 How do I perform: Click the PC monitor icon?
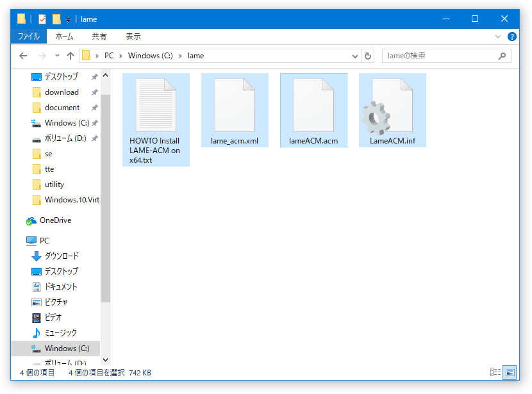pos(31,241)
